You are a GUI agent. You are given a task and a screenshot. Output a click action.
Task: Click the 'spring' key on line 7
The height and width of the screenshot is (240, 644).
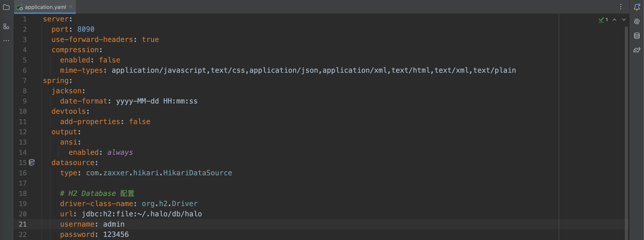[56, 81]
